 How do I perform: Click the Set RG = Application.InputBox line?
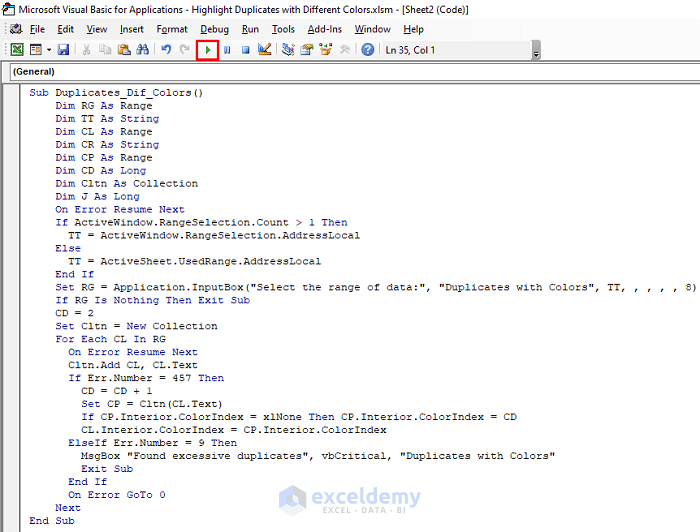click(375, 287)
